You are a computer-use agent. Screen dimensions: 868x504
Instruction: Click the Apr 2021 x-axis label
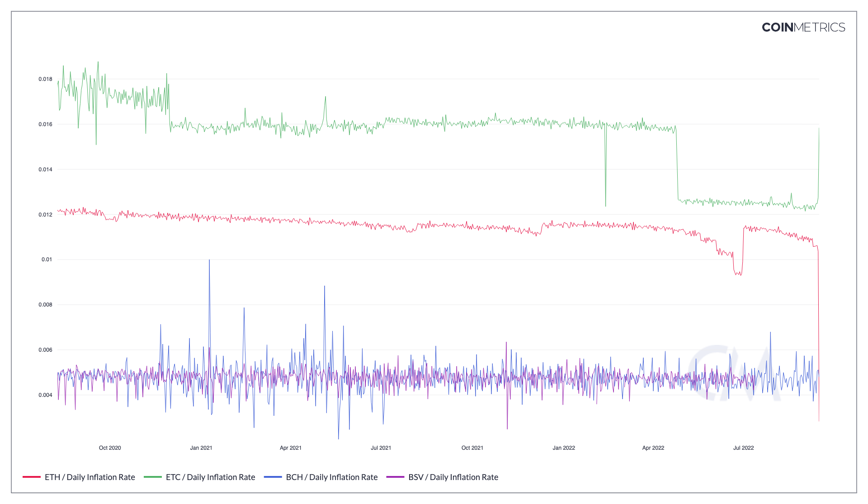pyautogui.click(x=290, y=448)
